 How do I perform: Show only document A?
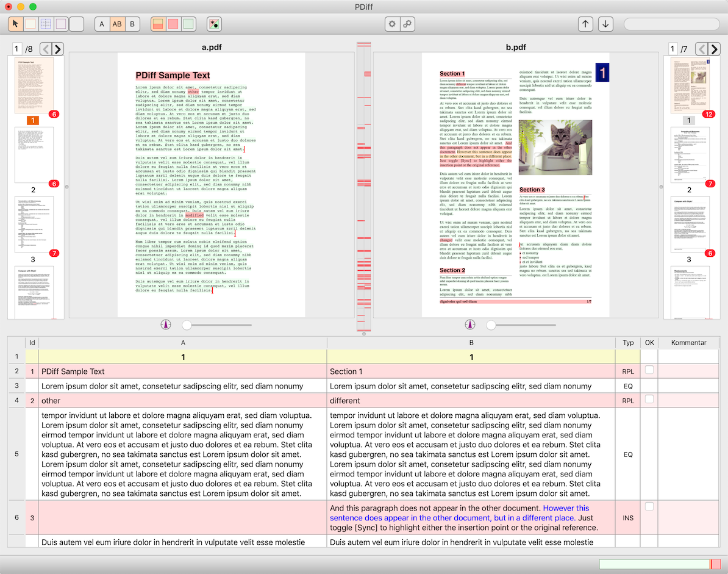tap(102, 24)
